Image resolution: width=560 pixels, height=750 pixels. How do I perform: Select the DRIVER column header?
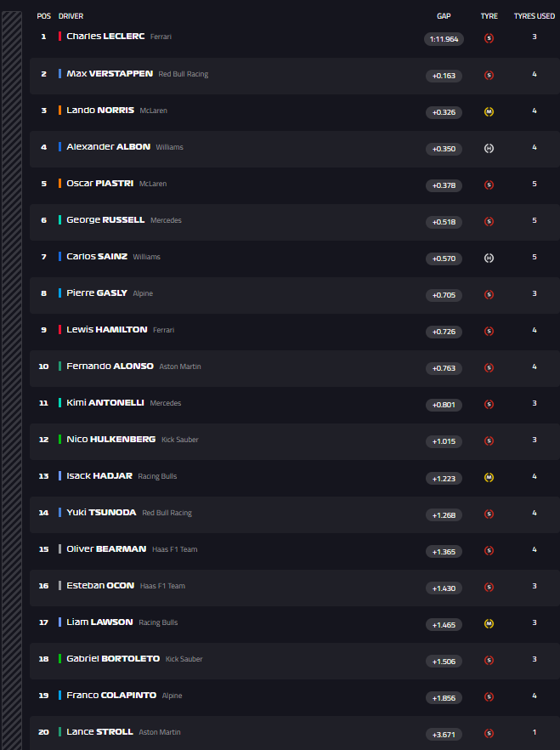[71, 16]
